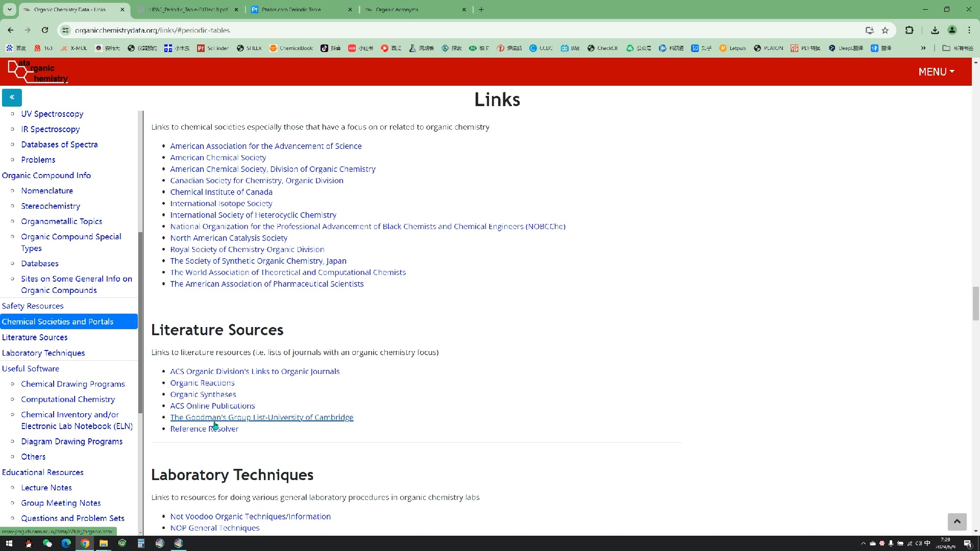Open the Chrome Downloads icon
Image resolution: width=980 pixels, height=551 pixels.
tap(935, 30)
